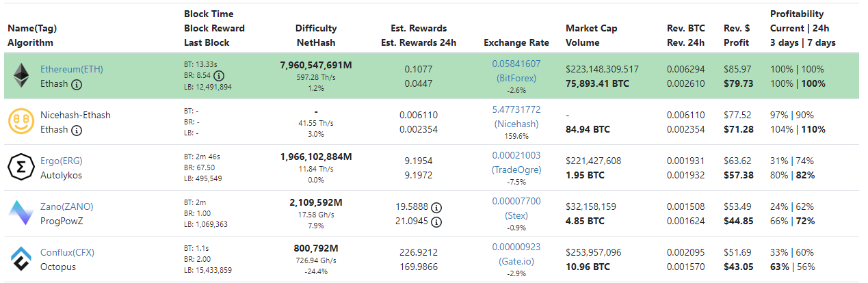Click exchange rate 0.00000923
Image resolution: width=868 pixels, height=283 pixels.
pyautogui.click(x=516, y=247)
